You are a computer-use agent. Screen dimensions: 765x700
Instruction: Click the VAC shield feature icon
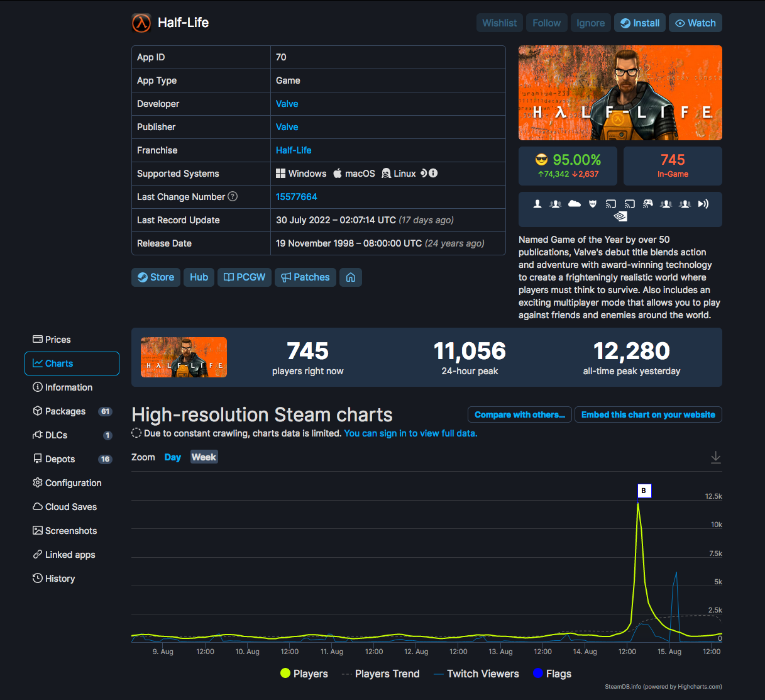(x=593, y=204)
